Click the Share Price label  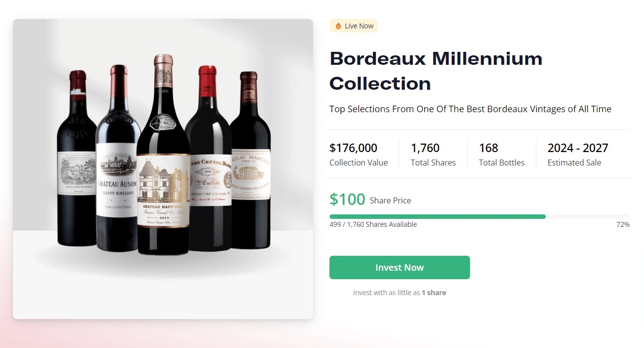tap(390, 200)
